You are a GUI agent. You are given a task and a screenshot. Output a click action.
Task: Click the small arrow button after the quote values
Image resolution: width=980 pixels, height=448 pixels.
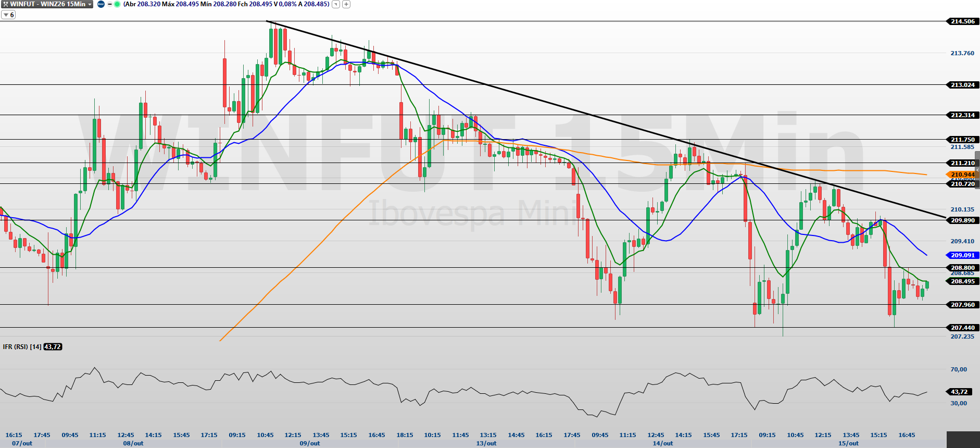[x=336, y=4]
